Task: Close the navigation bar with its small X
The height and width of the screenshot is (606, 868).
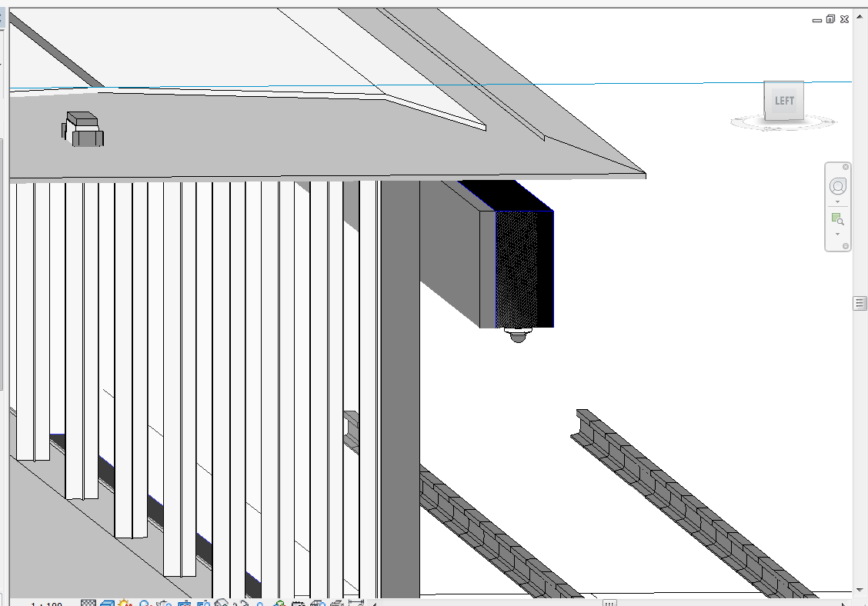Action: click(846, 167)
